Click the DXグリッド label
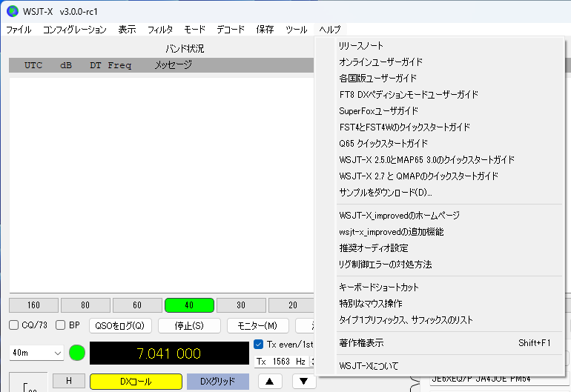 (x=218, y=382)
